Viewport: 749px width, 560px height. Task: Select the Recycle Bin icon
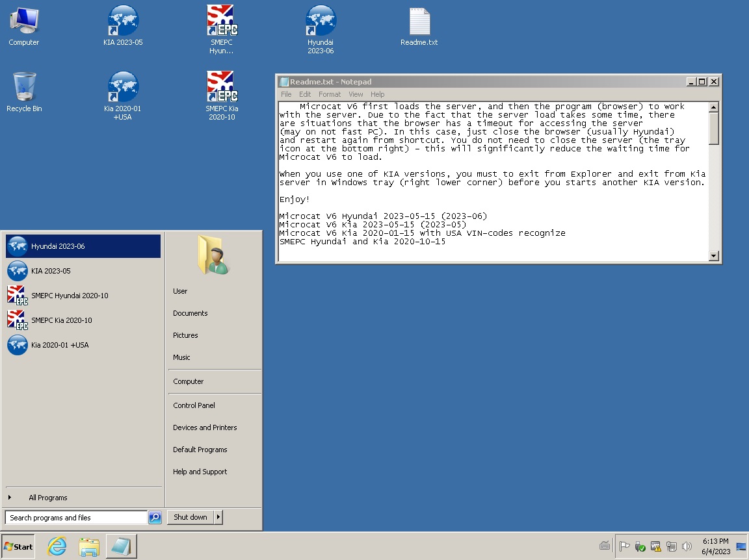(24, 93)
